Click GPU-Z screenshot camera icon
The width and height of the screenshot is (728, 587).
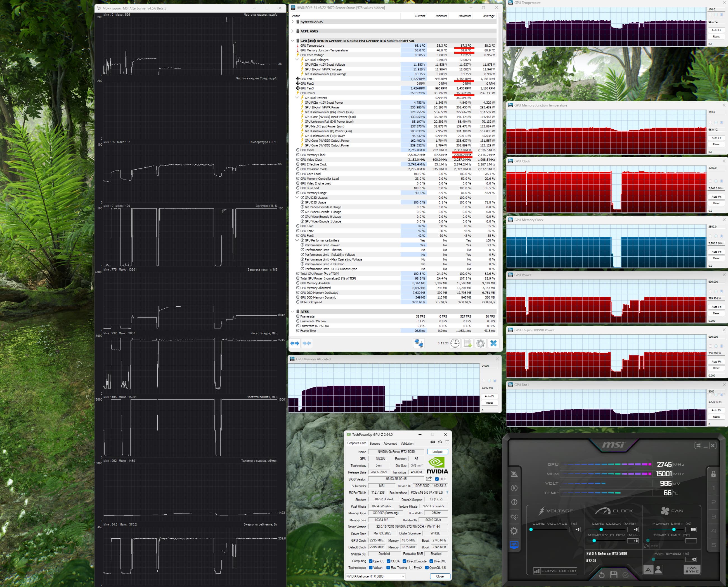(x=432, y=442)
